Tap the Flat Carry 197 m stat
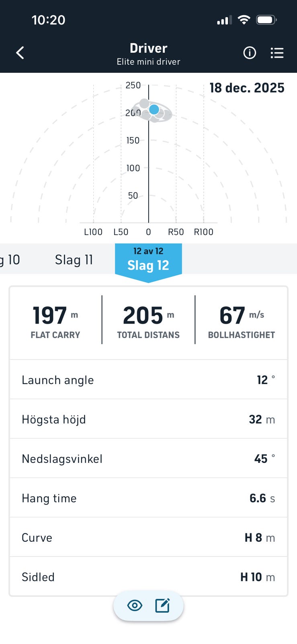 pos(55,321)
